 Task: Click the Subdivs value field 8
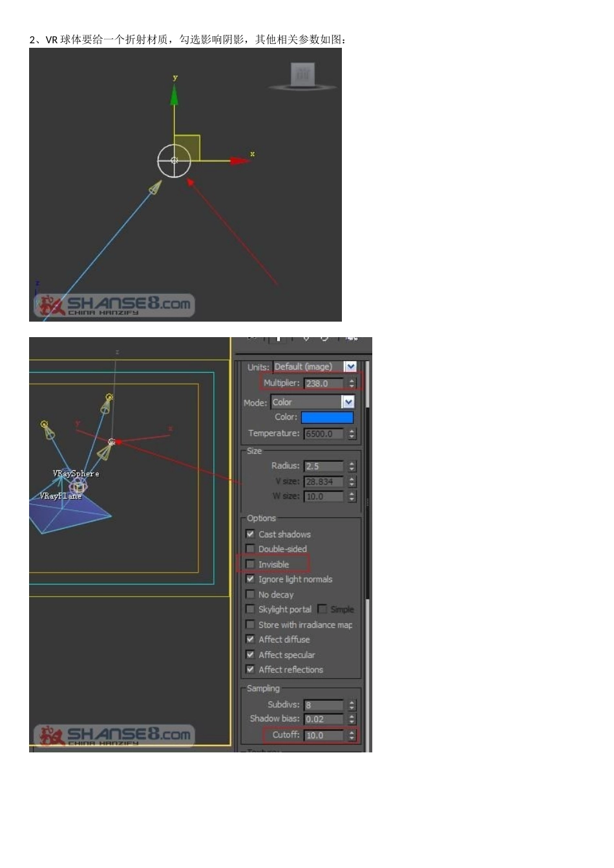pyautogui.click(x=324, y=705)
